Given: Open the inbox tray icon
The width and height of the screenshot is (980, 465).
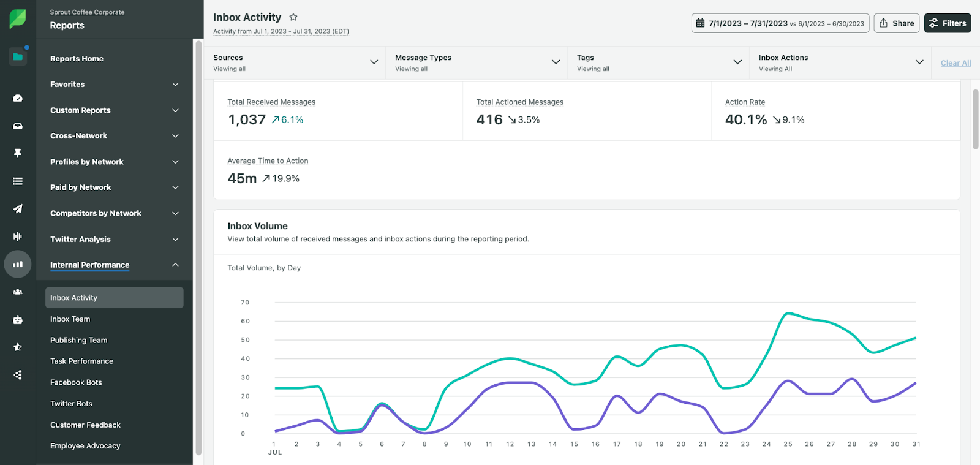Looking at the screenshot, I should pyautogui.click(x=18, y=126).
